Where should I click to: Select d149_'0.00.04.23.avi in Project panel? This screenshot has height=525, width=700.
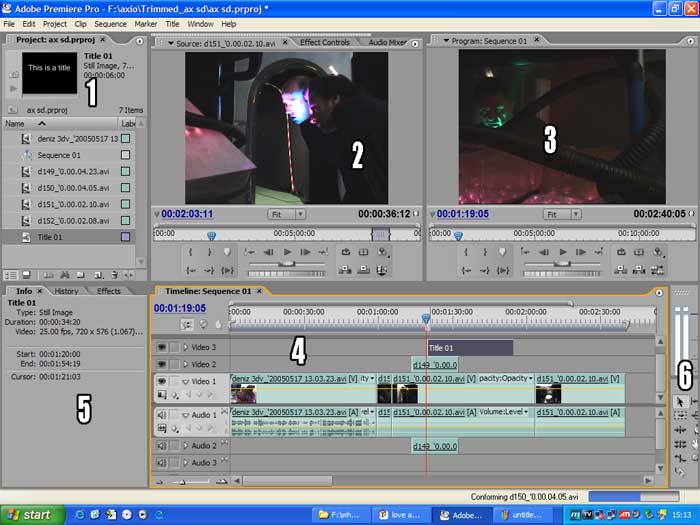[73, 171]
